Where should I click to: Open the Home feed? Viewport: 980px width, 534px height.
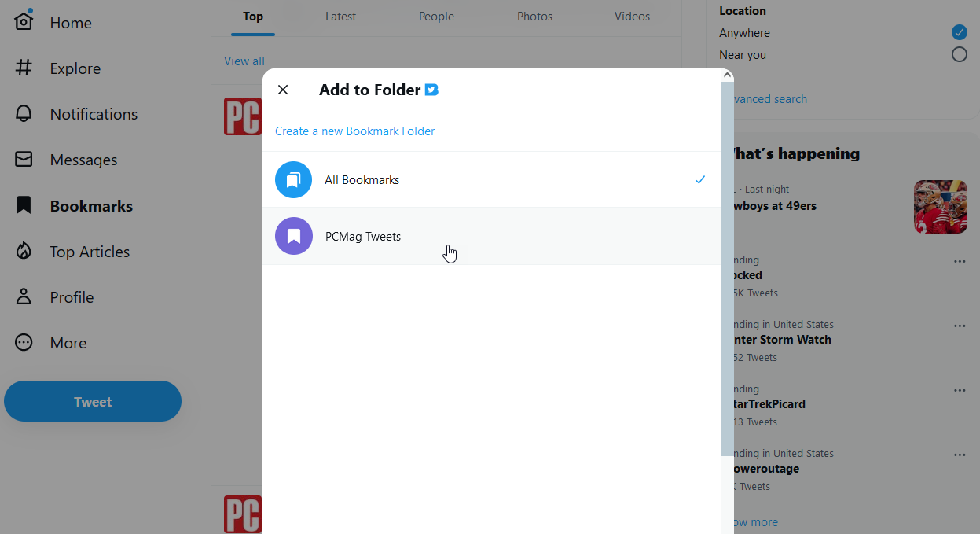tap(71, 23)
